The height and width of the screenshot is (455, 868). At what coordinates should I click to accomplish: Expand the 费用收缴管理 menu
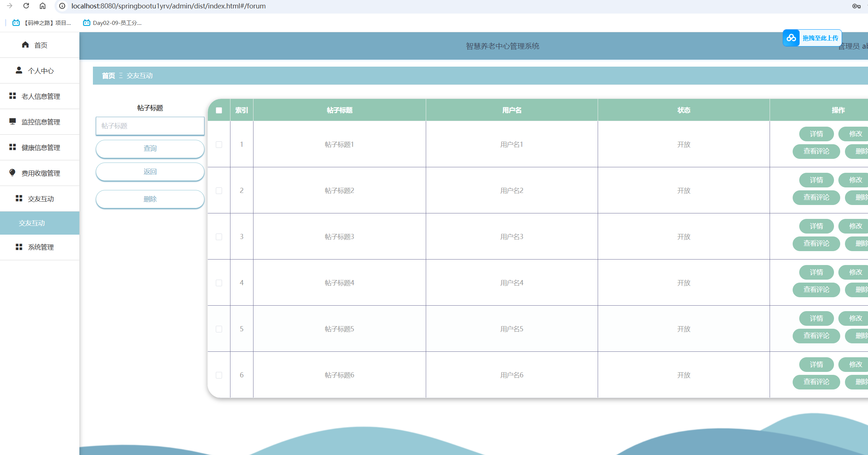click(40, 173)
